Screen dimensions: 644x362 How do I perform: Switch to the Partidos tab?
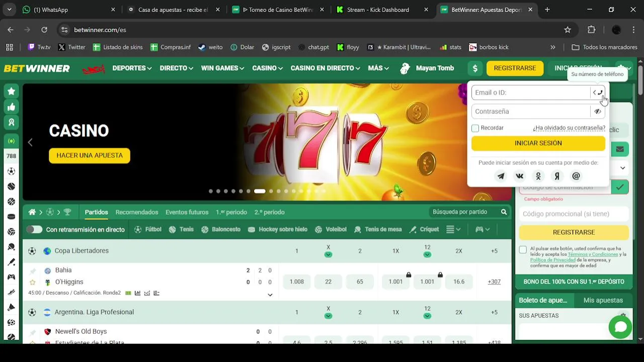click(x=96, y=212)
